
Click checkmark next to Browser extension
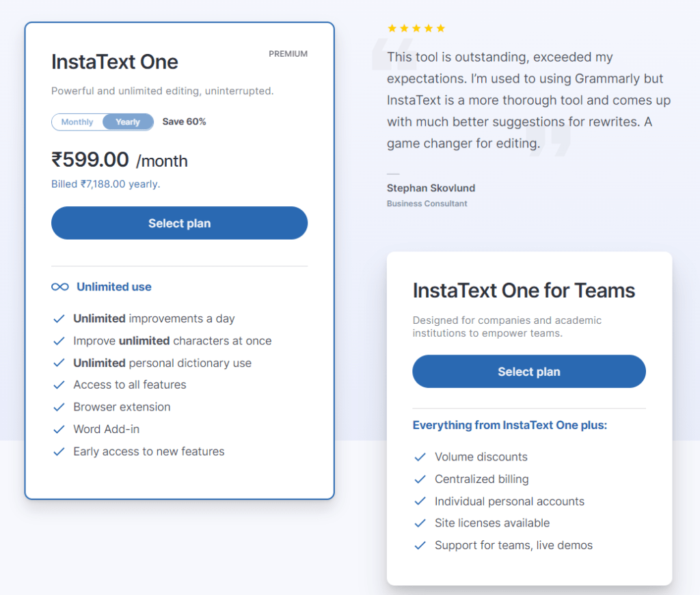tap(59, 407)
